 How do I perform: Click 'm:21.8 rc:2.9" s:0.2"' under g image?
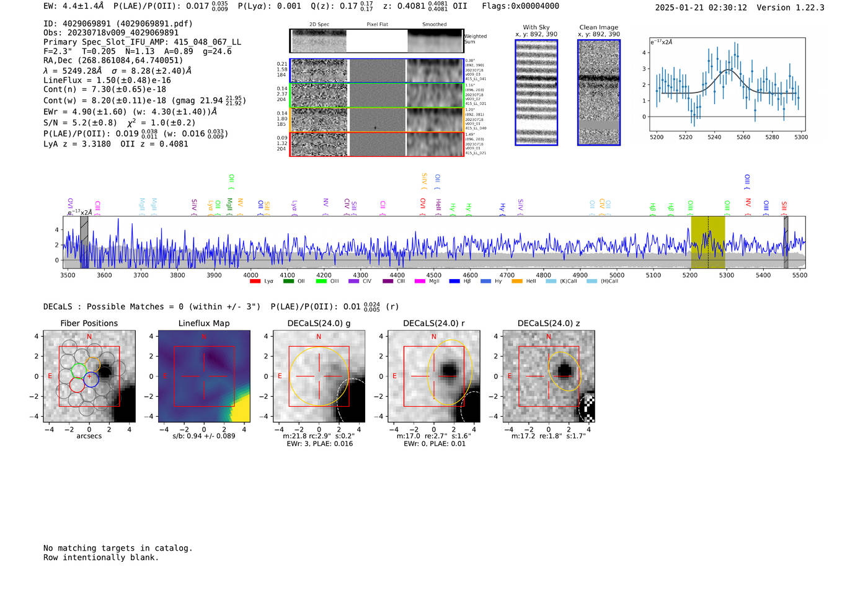(x=319, y=436)
